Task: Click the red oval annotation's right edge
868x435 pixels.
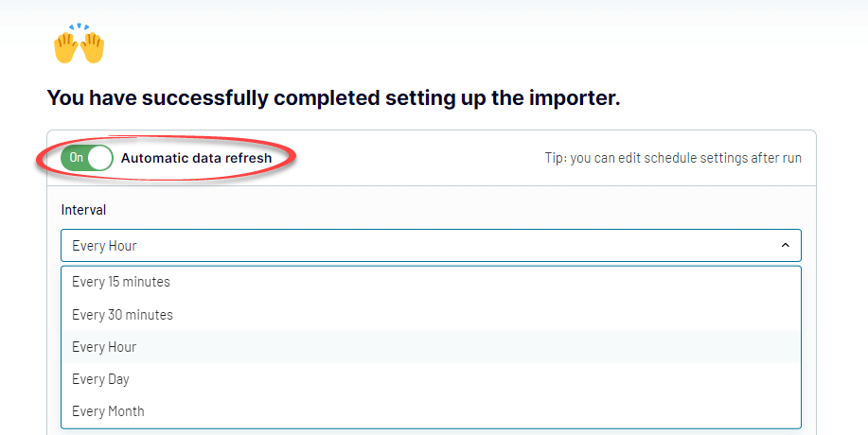Action: 294,158
